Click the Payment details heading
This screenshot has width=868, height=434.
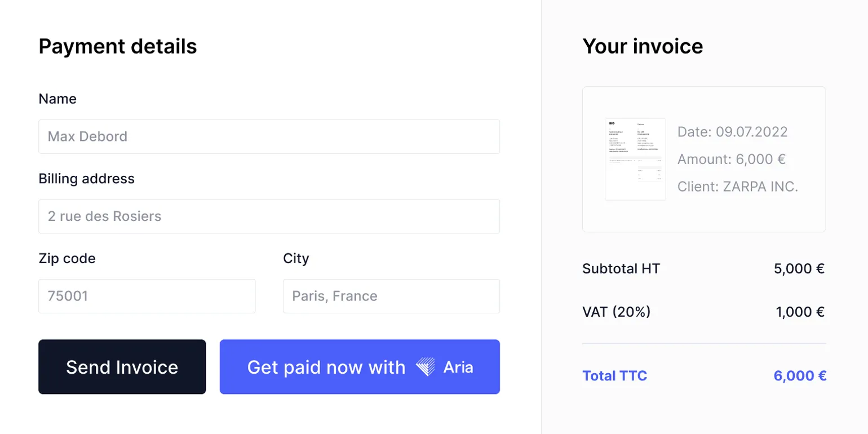pyautogui.click(x=118, y=47)
